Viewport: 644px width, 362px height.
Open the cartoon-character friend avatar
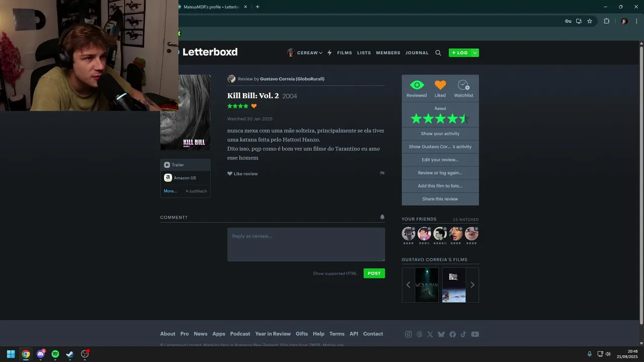tap(424, 233)
